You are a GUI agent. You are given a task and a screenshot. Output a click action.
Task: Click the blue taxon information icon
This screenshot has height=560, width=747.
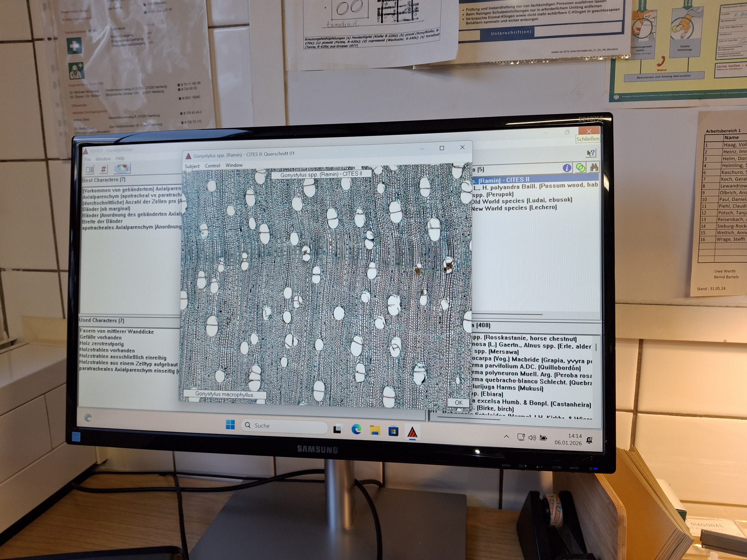click(567, 168)
